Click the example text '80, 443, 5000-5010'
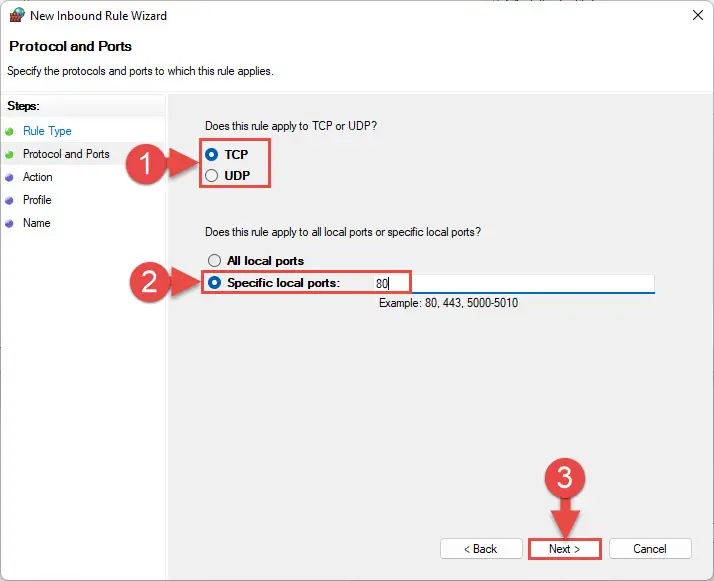The image size is (714, 581). tap(471, 303)
